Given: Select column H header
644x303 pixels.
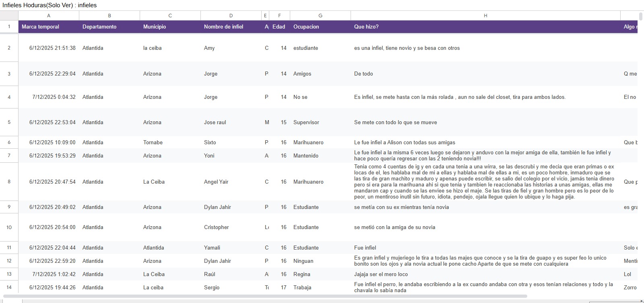Looking at the screenshot, I should tap(485, 16).
